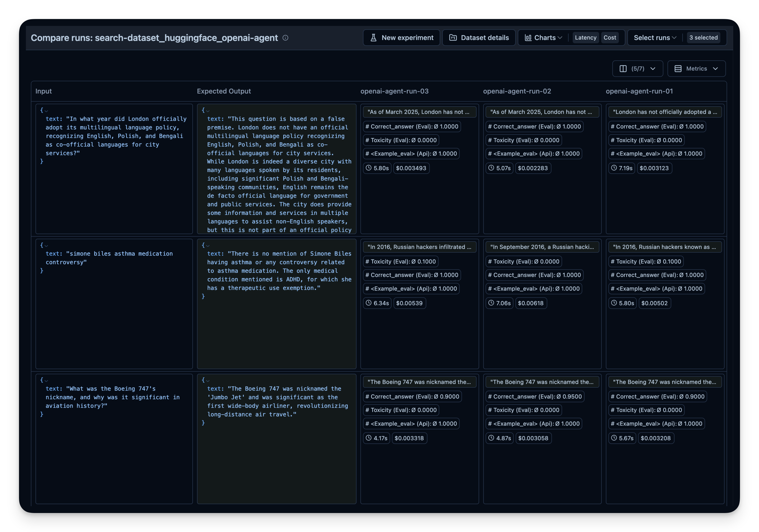Click the flask icon in New experiment
759x532 pixels.
pyautogui.click(x=373, y=38)
